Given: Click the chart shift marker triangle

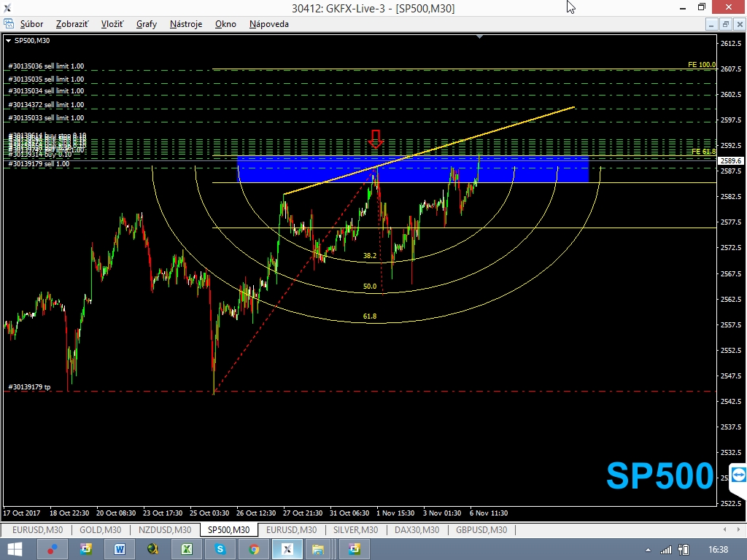Looking at the screenshot, I should (x=480, y=36).
